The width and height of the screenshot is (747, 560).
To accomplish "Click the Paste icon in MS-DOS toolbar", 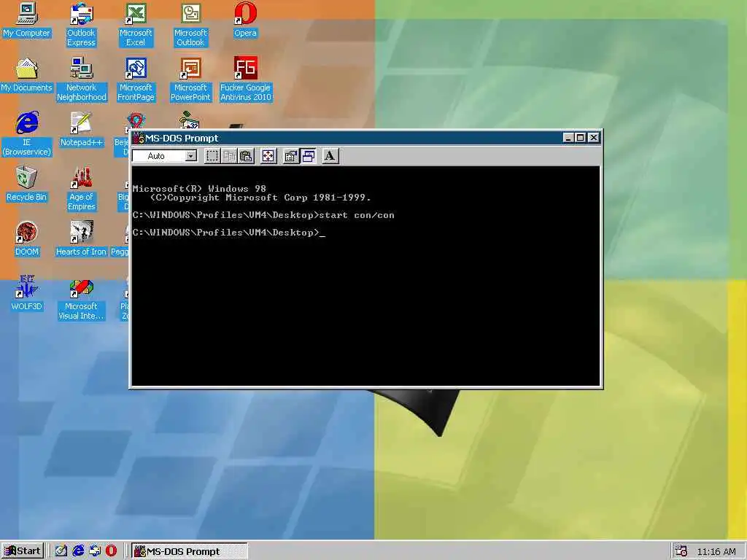I will point(247,156).
